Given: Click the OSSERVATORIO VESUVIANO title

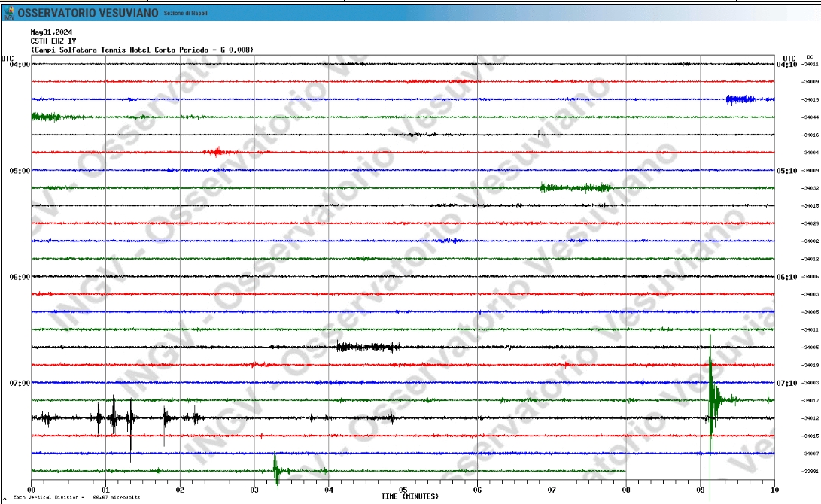Looking at the screenshot, I should click(x=88, y=13).
